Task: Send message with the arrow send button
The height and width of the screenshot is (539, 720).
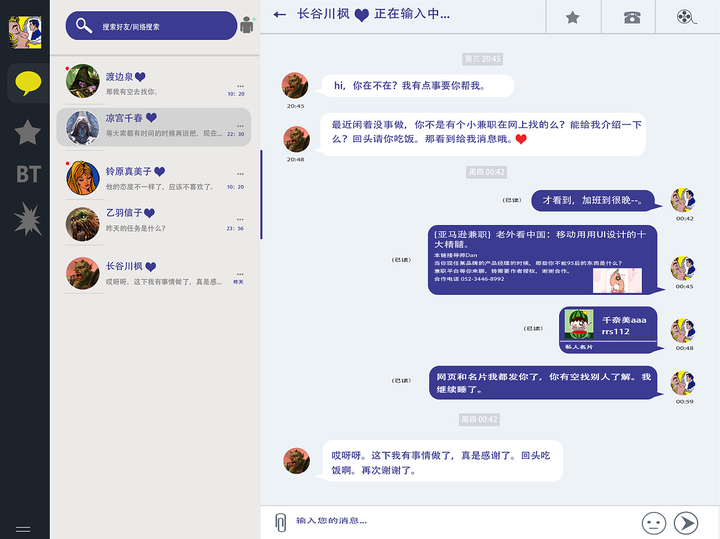Action: pos(686,523)
